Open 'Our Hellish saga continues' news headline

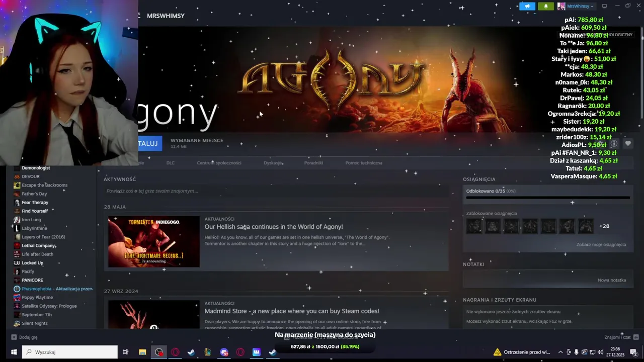[274, 227]
